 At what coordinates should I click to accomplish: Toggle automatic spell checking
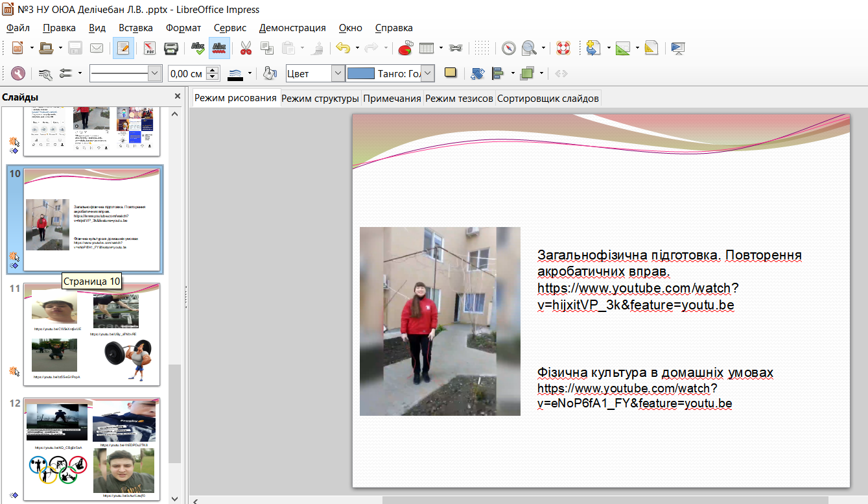click(x=219, y=48)
